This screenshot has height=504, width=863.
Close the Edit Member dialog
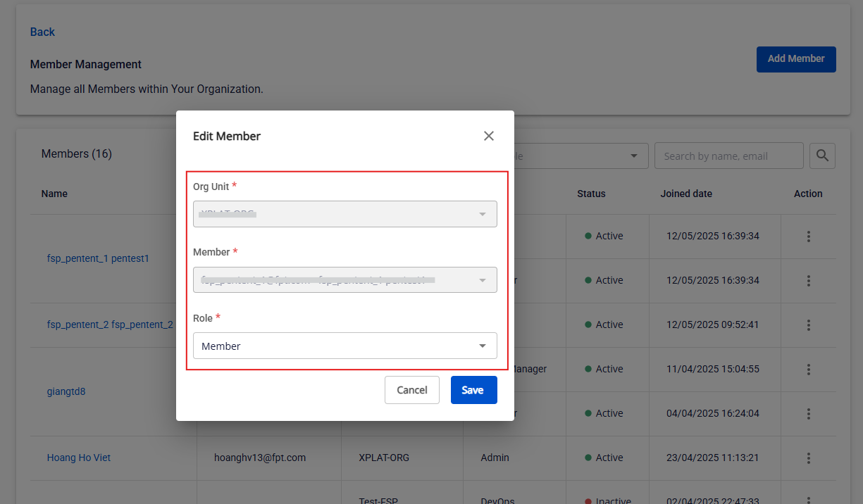tap(489, 136)
